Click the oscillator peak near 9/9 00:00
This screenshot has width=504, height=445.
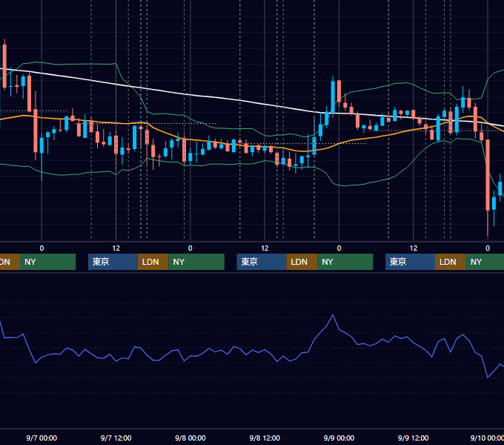(x=333, y=315)
